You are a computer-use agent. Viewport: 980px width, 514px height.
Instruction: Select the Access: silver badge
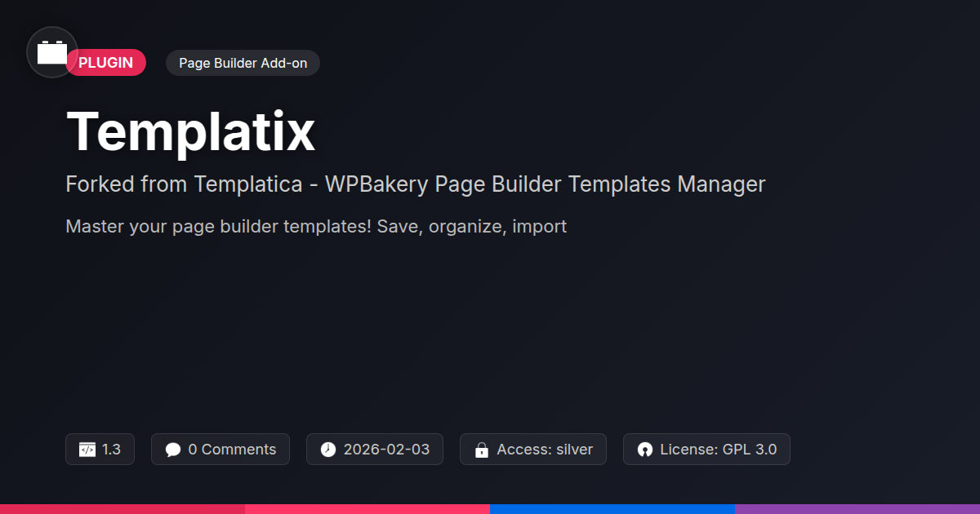tap(533, 450)
